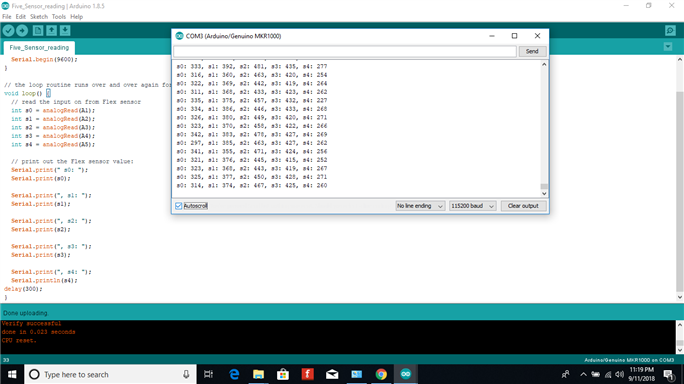Open Microsoft Store from taskbar
This screenshot has width=684, height=384.
point(283,374)
